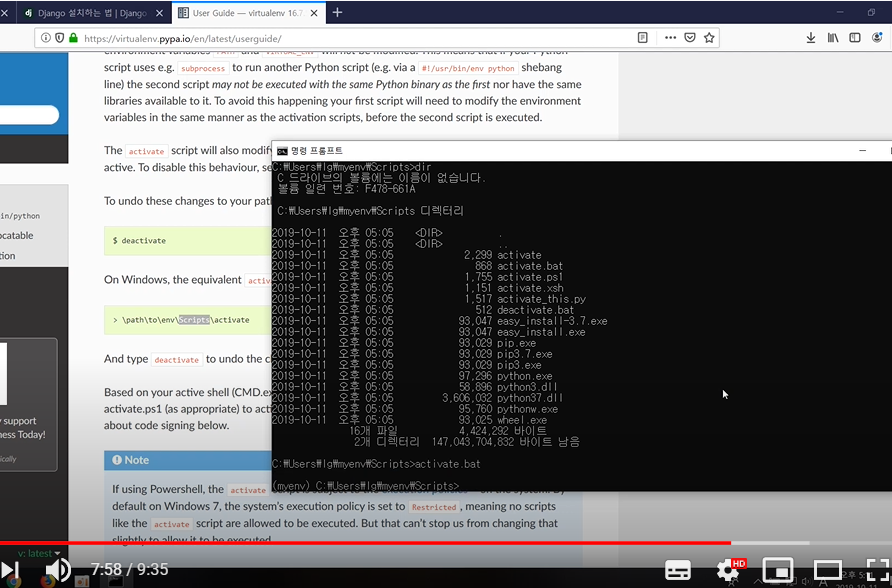Viewport: 892px width, 588px height.
Task: Click the '(myenv)' command prompt line
Action: 365,486
